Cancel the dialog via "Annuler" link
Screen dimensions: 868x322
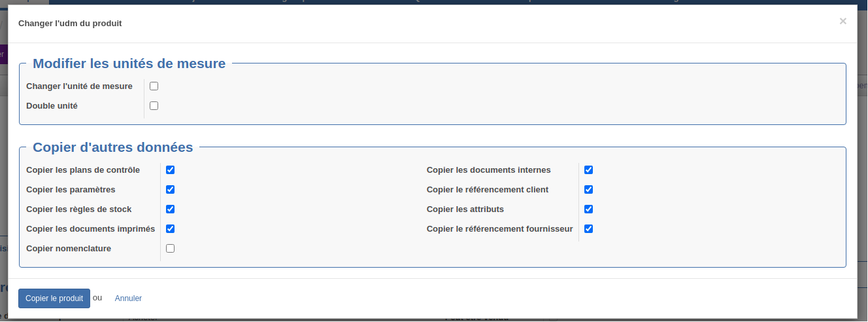(x=128, y=298)
